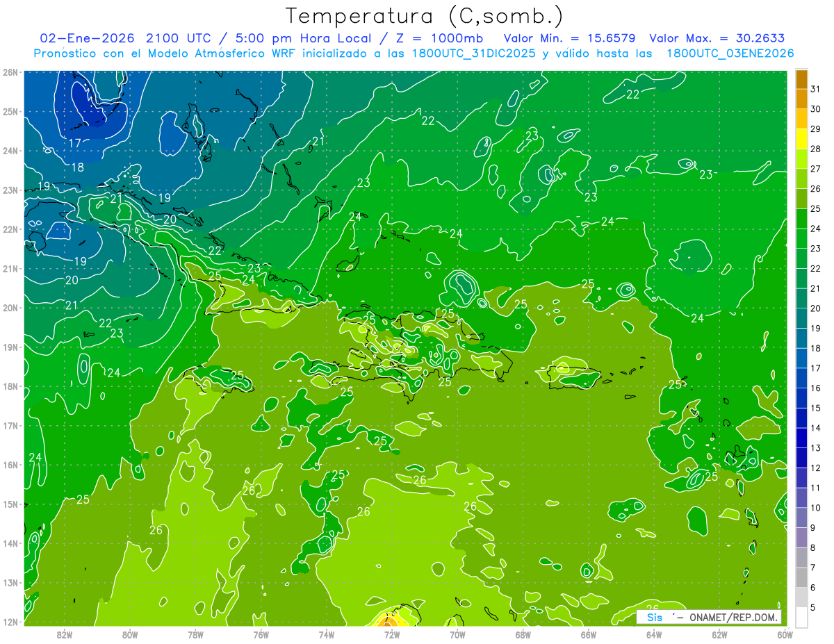Click "Valor Max. = 30.2633" text
The width and height of the screenshot is (834, 644).
click(717, 38)
